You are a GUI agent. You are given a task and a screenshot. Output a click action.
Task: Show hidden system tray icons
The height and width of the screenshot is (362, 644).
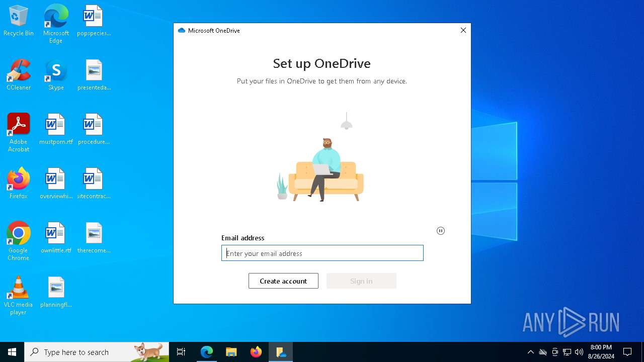[530, 352]
